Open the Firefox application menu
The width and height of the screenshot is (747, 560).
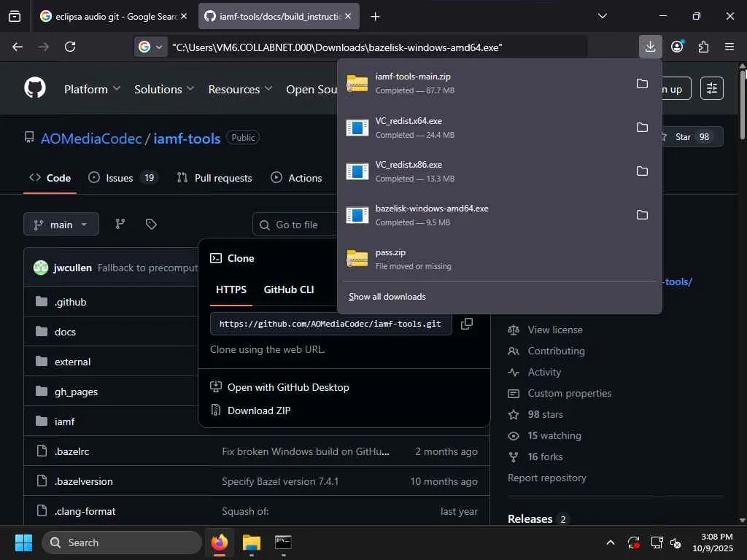729,47
